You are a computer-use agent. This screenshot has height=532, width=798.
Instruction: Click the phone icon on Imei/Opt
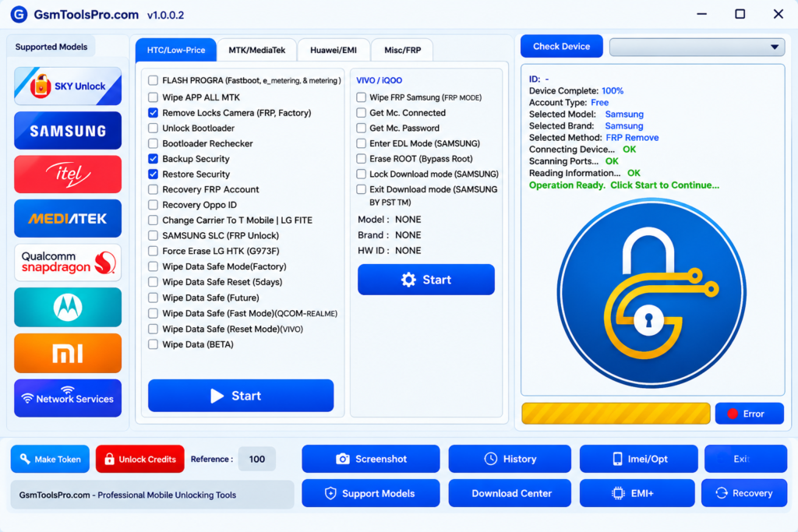[617, 459]
